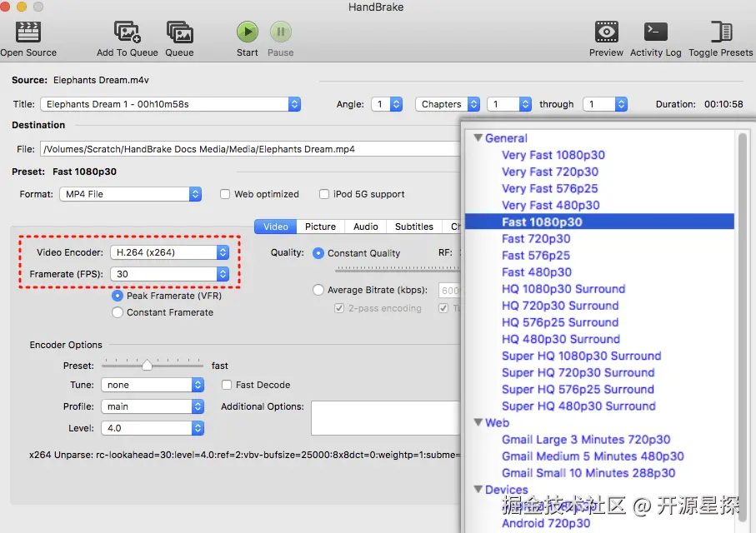Open the starting chapter dropdown
The width and height of the screenshot is (756, 533).
509,104
